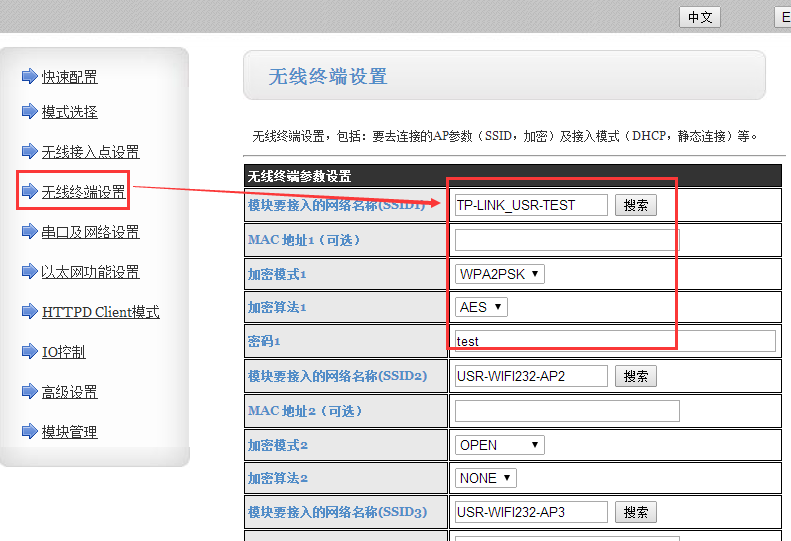Switch language with the 中文 button
791x541 pixels.
tap(699, 17)
